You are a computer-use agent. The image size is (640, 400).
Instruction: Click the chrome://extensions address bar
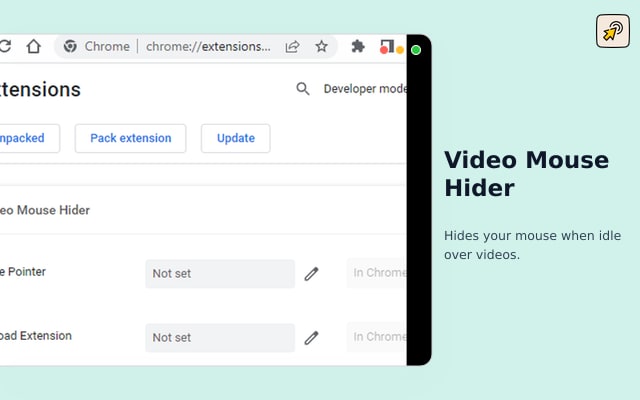tap(208, 47)
